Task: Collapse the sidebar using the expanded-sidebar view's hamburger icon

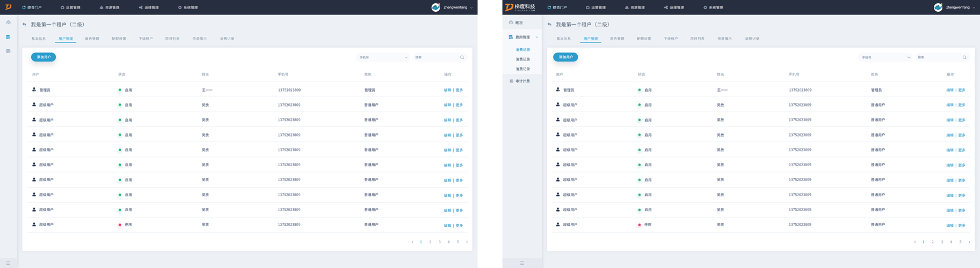Action: click(522, 263)
